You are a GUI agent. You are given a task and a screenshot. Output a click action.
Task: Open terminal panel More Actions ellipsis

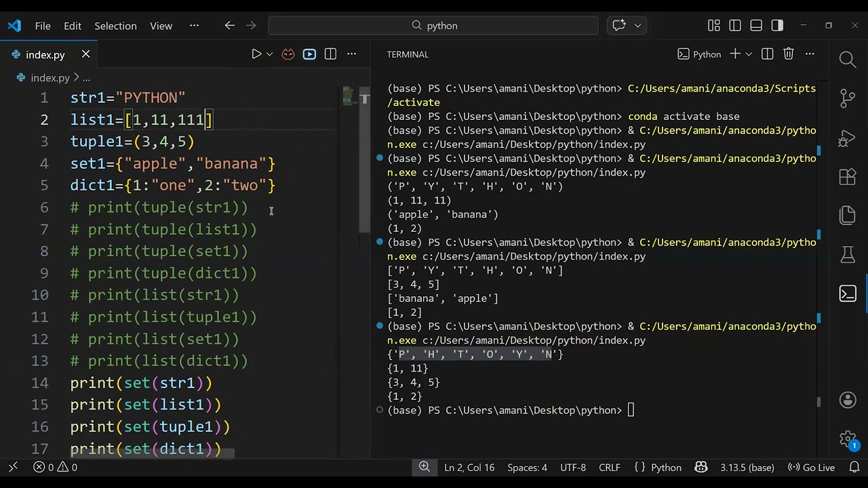810,54
